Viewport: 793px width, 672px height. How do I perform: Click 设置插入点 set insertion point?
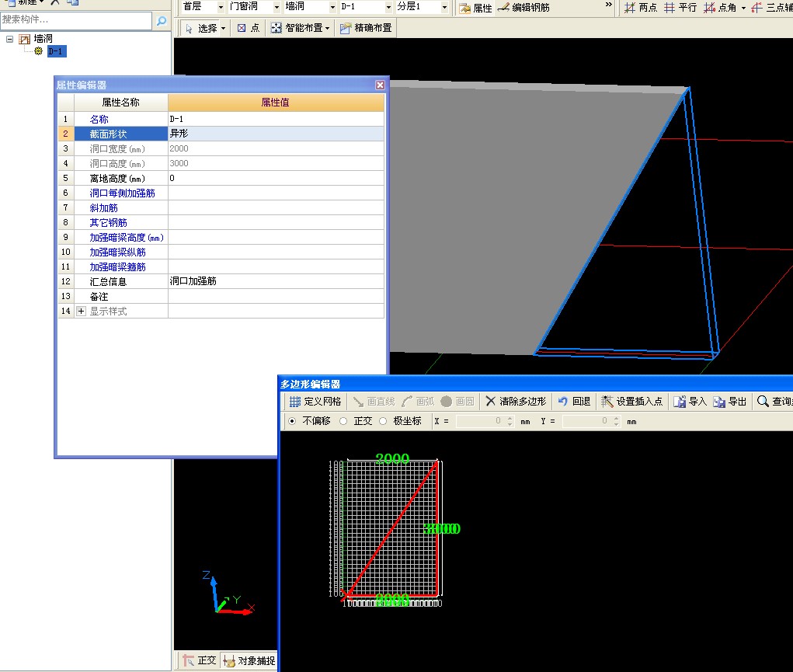tap(631, 402)
